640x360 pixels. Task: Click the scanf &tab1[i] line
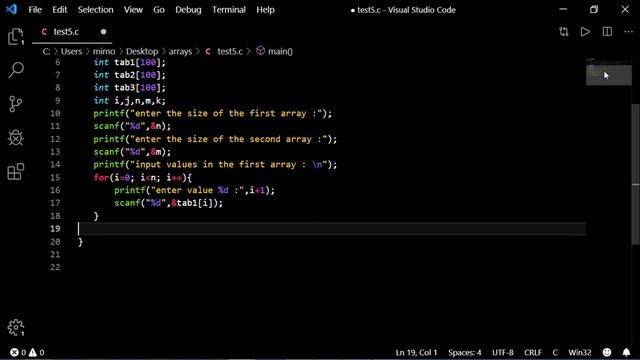point(169,203)
